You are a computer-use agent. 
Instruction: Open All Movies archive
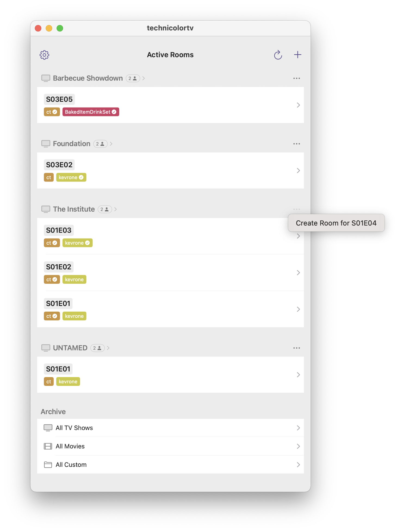[170, 446]
